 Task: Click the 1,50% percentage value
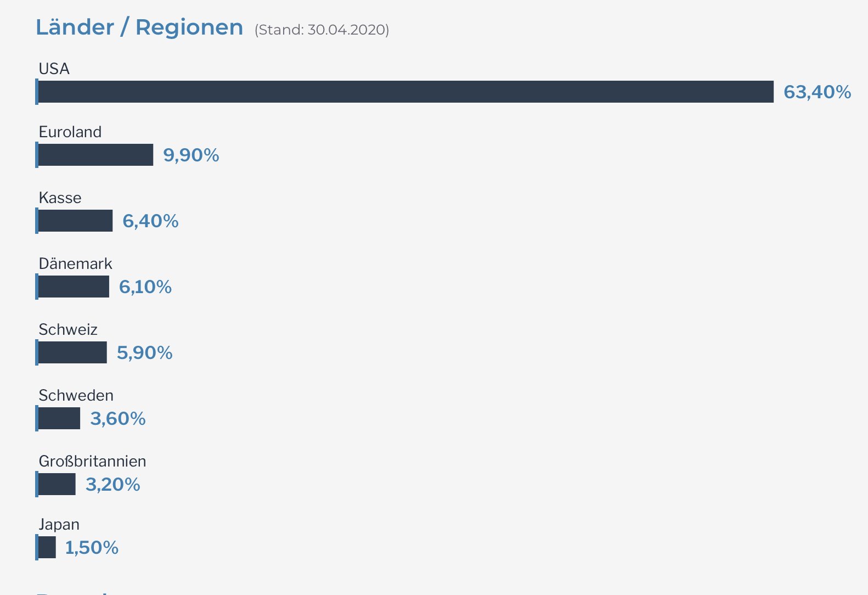(x=92, y=548)
